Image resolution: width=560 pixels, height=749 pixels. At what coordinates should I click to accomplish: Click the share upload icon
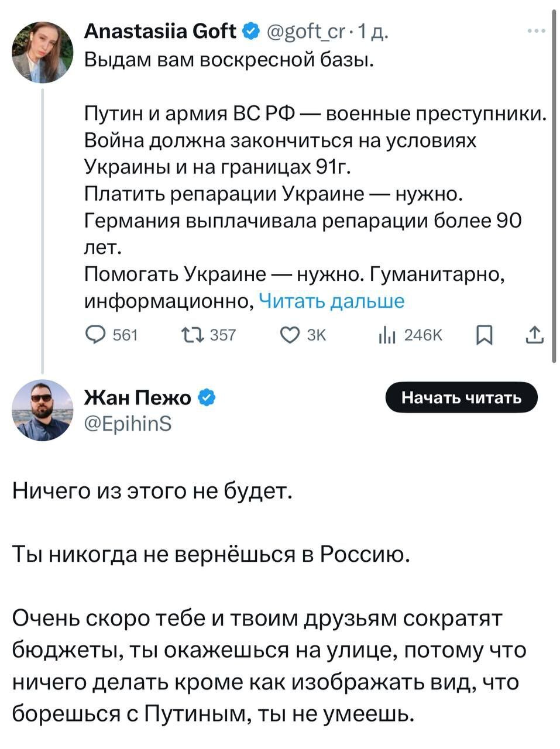pyautogui.click(x=535, y=335)
